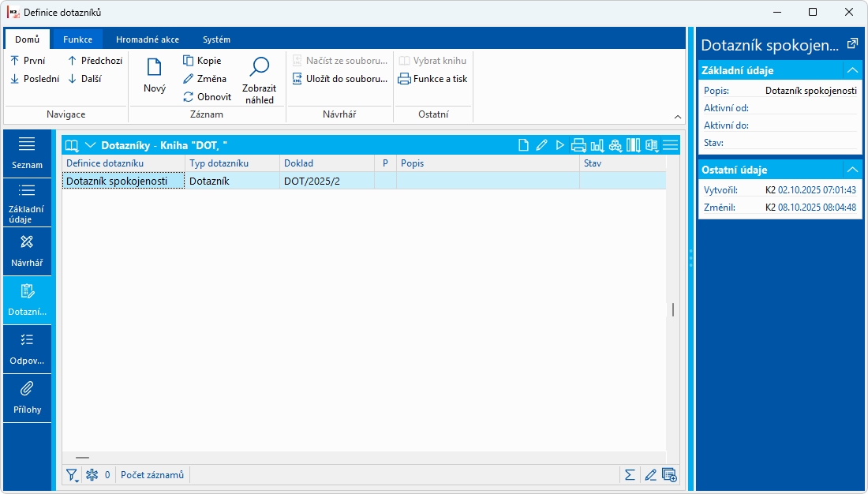The height and width of the screenshot is (494, 868).
Task: Open the Funkce ribbon tab
Action: pyautogui.click(x=77, y=39)
